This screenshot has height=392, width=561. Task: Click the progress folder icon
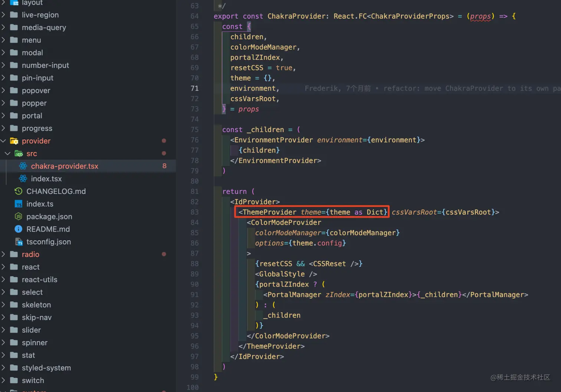point(14,128)
